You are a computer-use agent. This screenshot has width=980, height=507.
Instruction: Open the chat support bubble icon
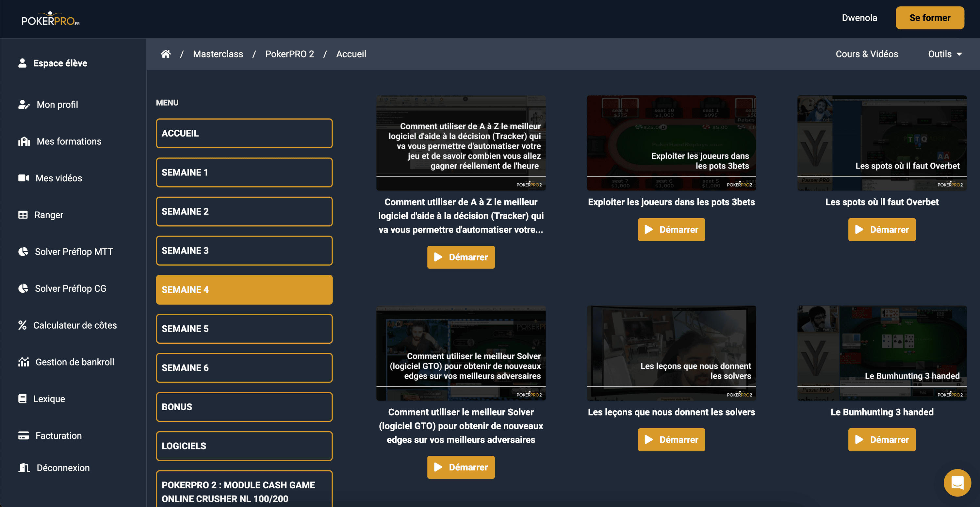957,482
